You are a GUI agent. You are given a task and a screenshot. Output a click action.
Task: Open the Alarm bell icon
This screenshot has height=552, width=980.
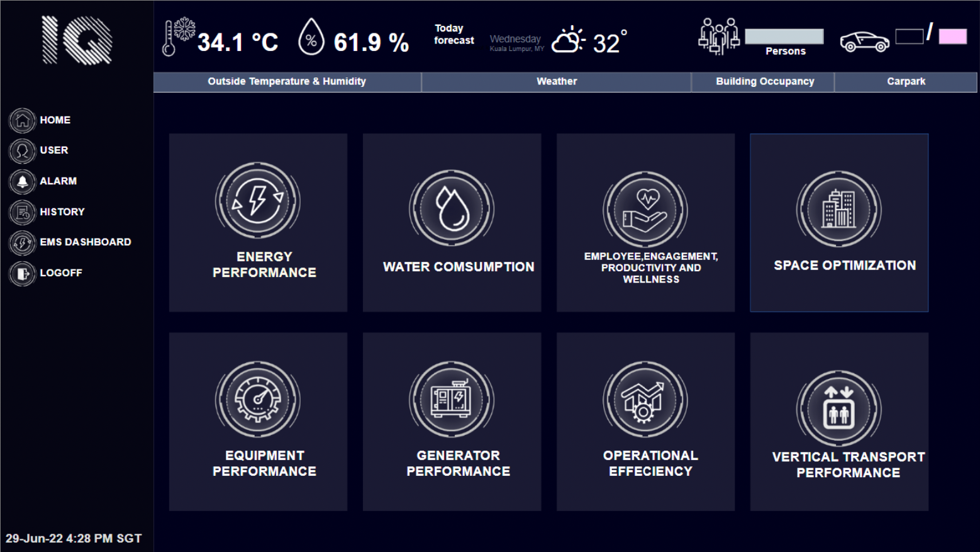point(22,181)
